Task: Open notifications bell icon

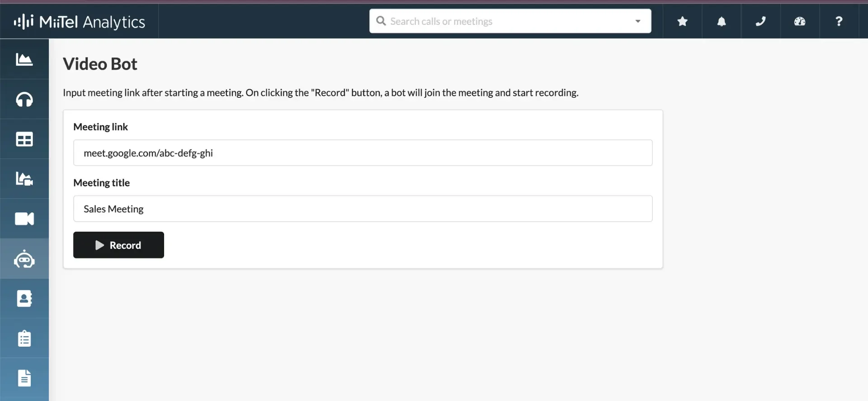Action: click(722, 21)
